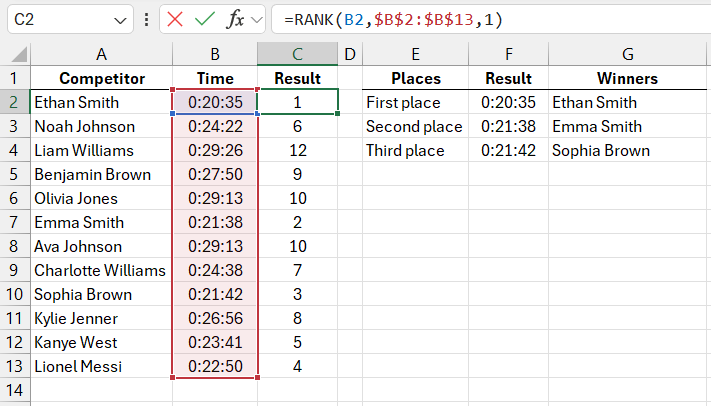Select column G header
The width and height of the screenshot is (711, 406).
point(628,54)
